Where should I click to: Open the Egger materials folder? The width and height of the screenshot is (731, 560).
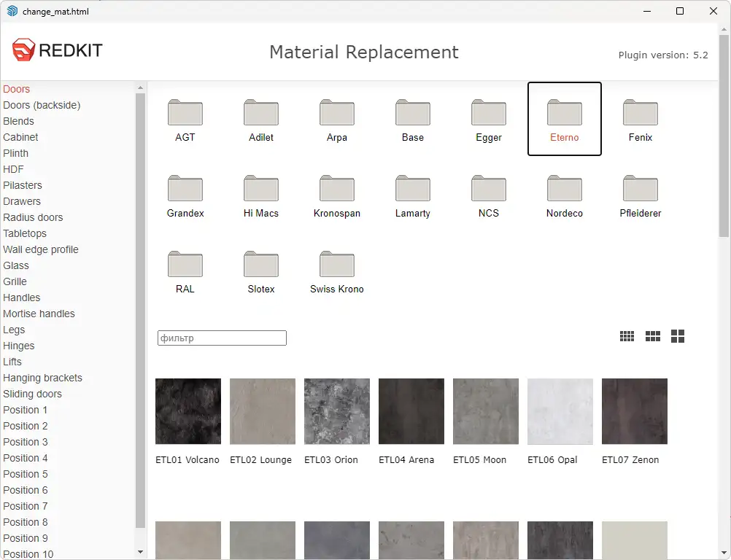488,120
